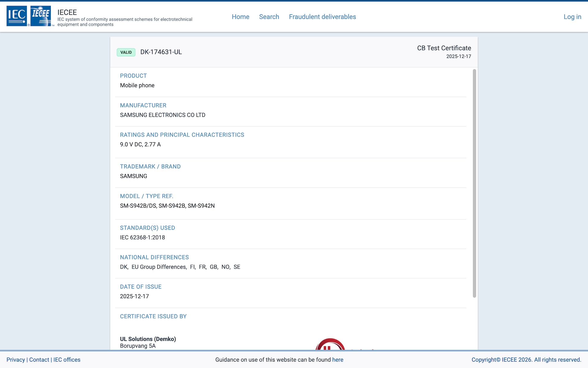
Task: Open the Home menu item
Action: (x=240, y=17)
